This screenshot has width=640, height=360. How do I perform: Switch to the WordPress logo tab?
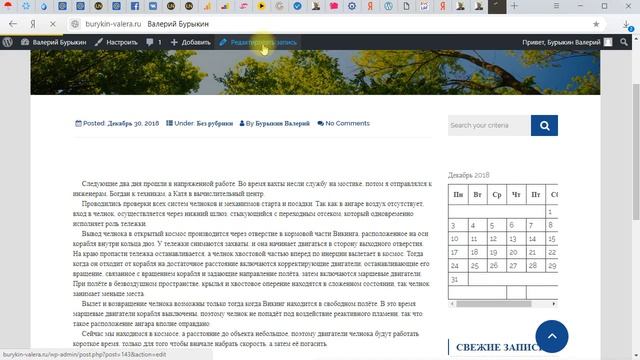point(388,6)
